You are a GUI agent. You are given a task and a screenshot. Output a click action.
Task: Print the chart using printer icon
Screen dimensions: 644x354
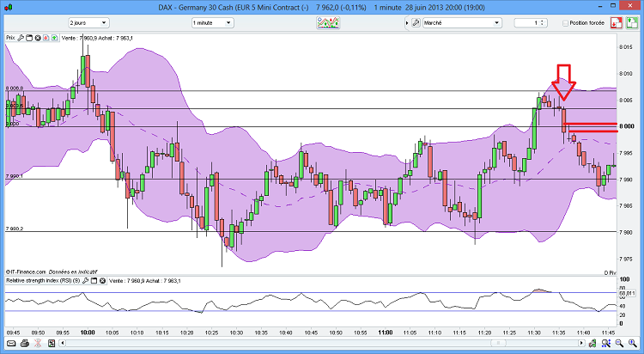[25, 343]
